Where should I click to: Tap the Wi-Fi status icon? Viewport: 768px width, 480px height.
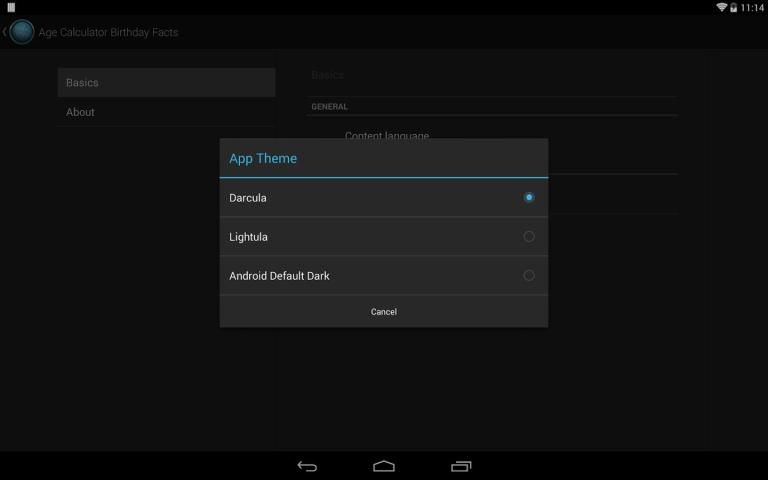click(721, 7)
